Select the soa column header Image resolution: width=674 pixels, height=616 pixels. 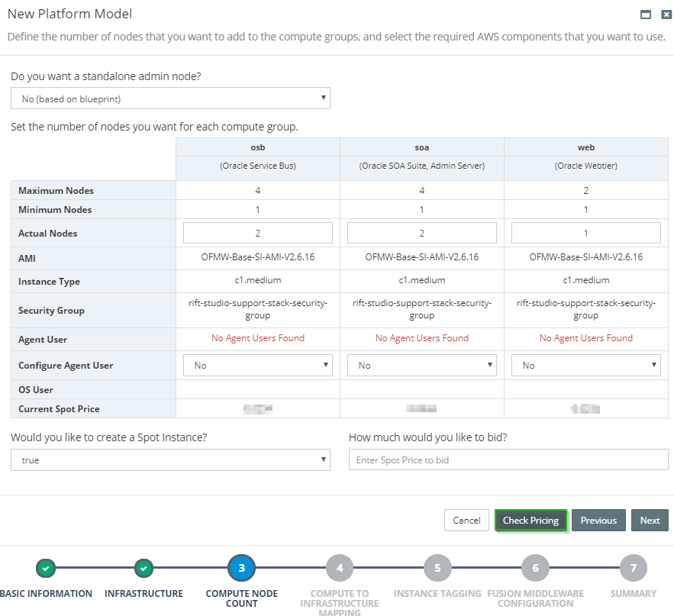(x=421, y=147)
